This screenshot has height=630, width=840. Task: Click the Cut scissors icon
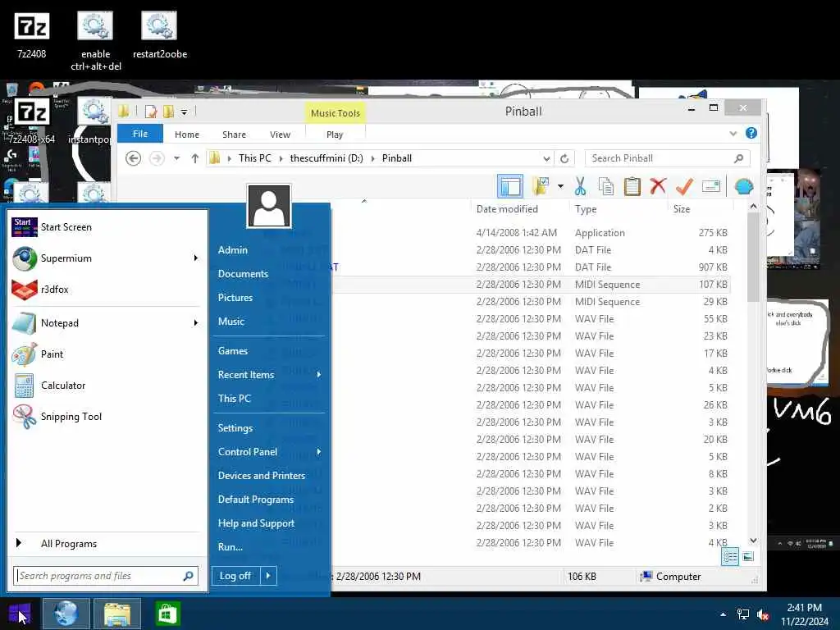tap(580, 186)
